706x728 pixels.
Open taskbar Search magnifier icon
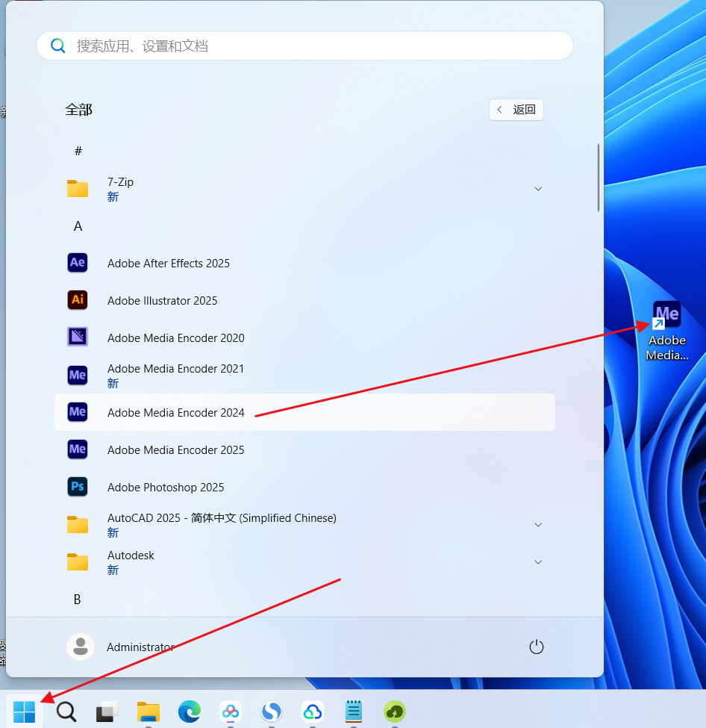point(66,712)
